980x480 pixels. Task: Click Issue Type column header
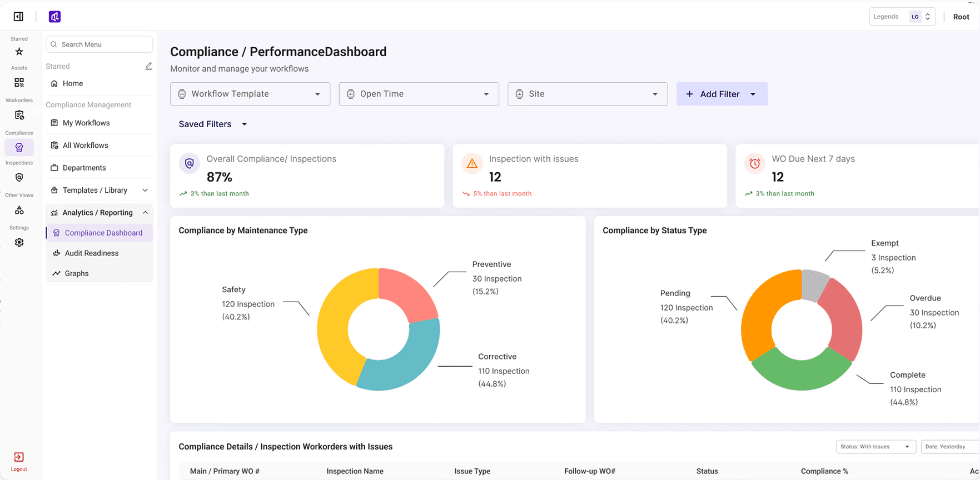pyautogui.click(x=472, y=471)
